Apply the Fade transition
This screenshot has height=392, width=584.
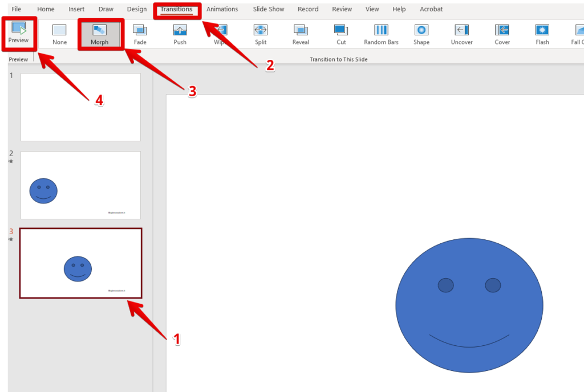[x=140, y=33]
